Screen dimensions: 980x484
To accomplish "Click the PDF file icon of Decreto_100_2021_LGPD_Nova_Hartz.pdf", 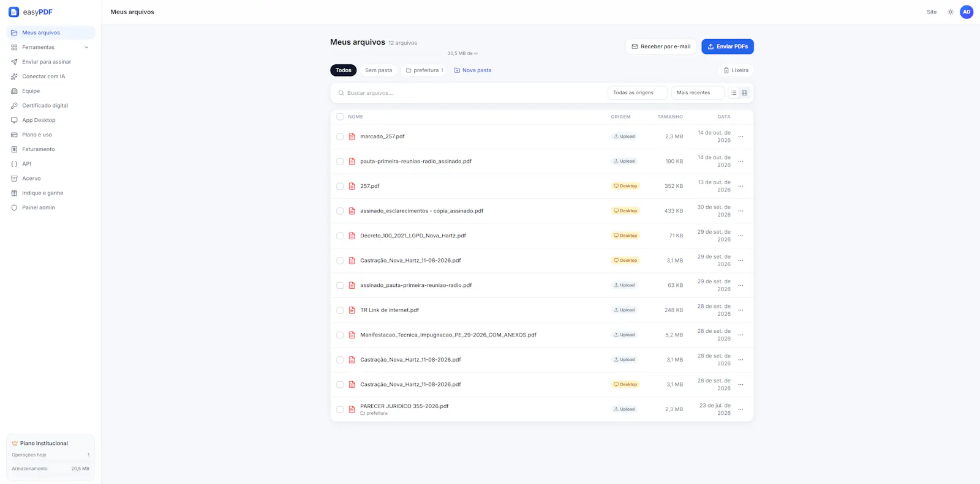I will coord(352,236).
